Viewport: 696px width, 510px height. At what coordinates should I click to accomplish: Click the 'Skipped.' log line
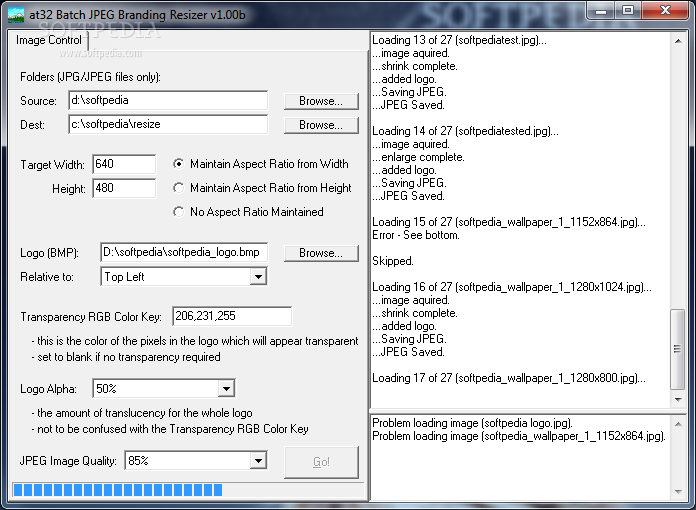pos(393,261)
